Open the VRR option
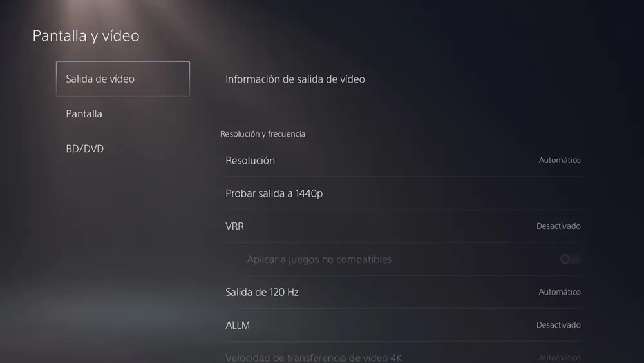The image size is (644, 363). (x=404, y=226)
